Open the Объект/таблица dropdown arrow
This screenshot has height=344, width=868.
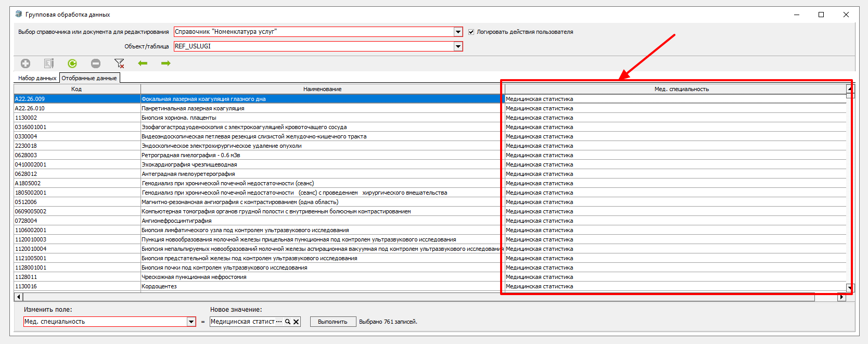click(458, 46)
